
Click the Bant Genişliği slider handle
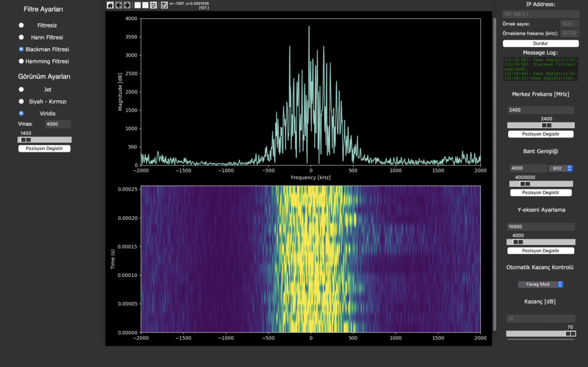(525, 184)
